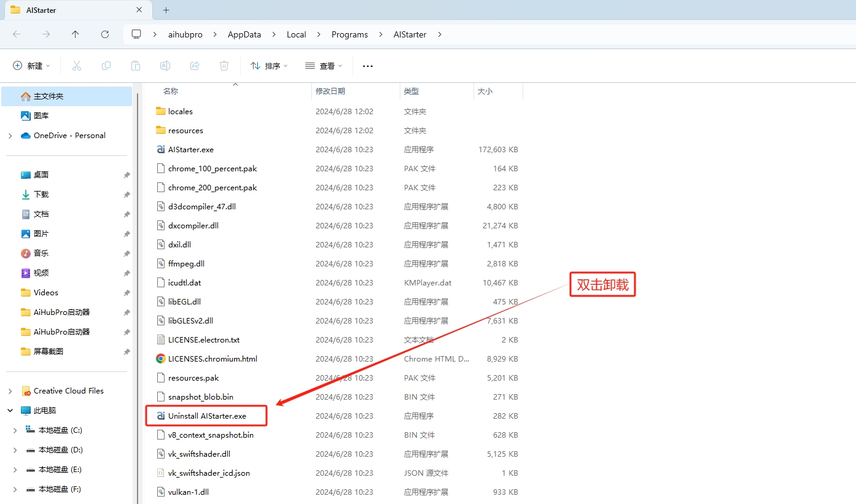Click the AIStarter.exe application icon
The height and width of the screenshot is (504, 856).
(x=161, y=149)
